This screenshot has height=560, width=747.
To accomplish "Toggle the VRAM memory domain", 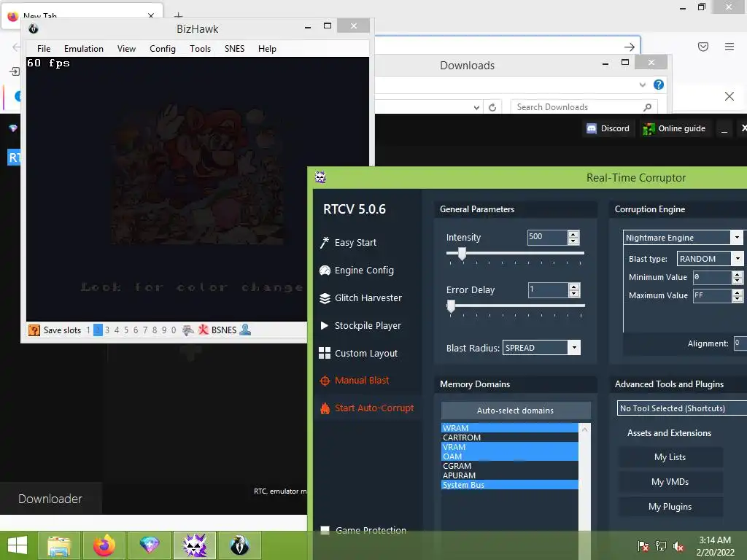I will point(510,447).
